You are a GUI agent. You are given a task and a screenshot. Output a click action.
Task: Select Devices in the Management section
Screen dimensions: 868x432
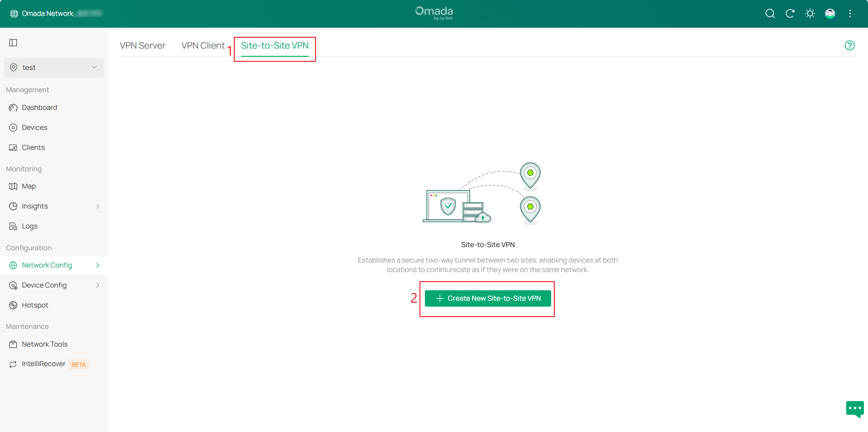coord(35,127)
